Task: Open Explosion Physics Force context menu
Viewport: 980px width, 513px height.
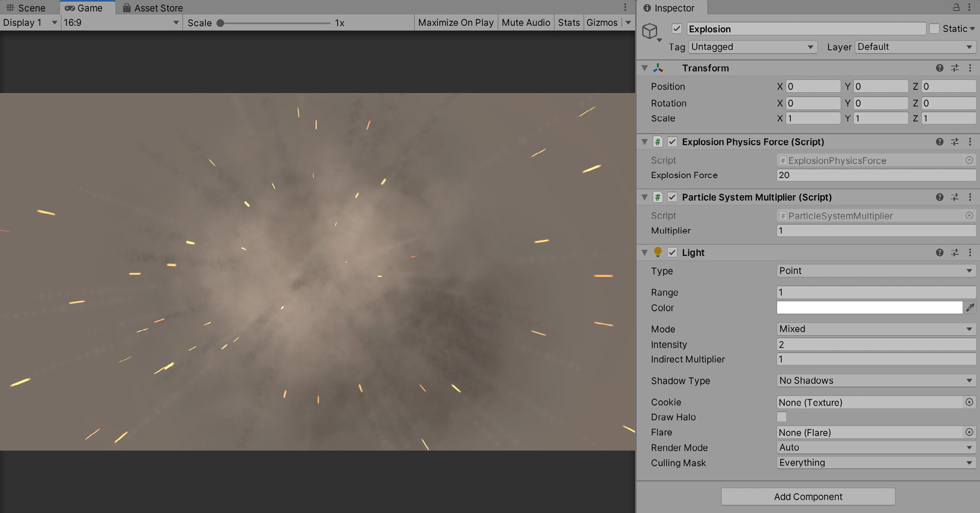Action: [x=970, y=142]
